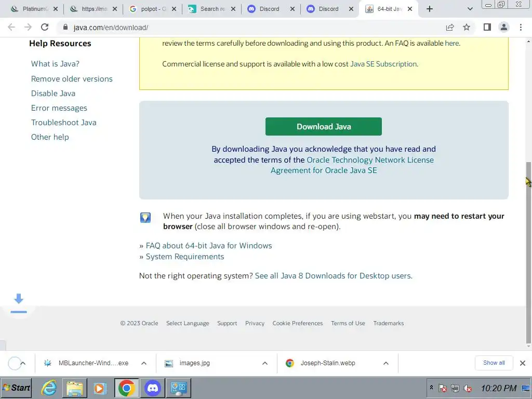This screenshot has width=532, height=399.
Task: Click the muted volume tray icon
Action: click(x=468, y=388)
